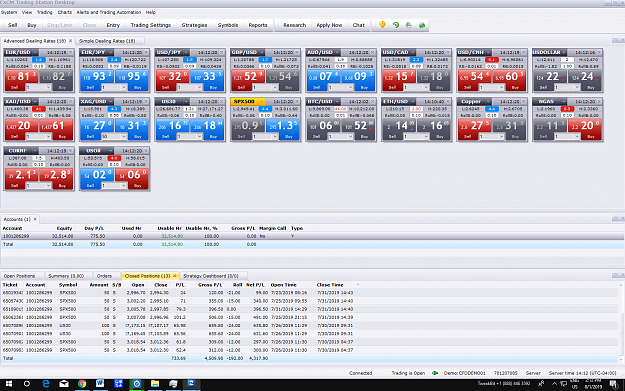Open the GBP/USD symbol dropdown arrow
625x391 pixels.
262,52
